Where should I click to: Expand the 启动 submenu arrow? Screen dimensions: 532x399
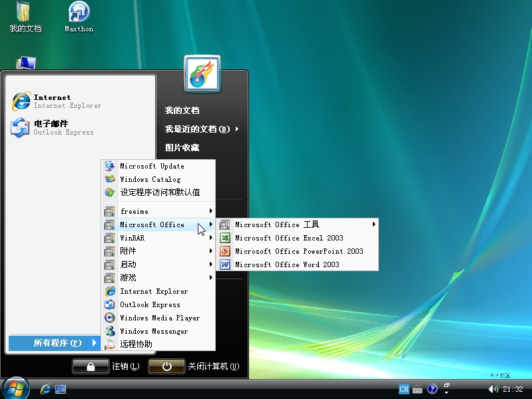click(x=210, y=264)
